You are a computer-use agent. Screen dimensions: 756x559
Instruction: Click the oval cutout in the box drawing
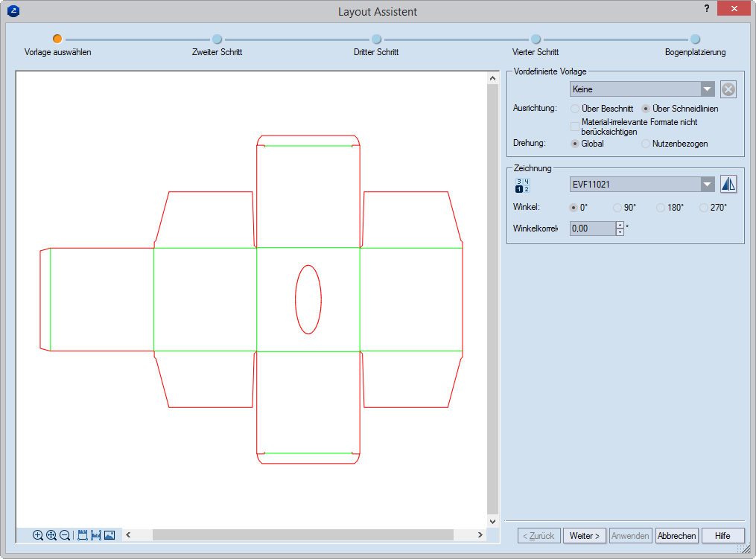[x=308, y=299]
